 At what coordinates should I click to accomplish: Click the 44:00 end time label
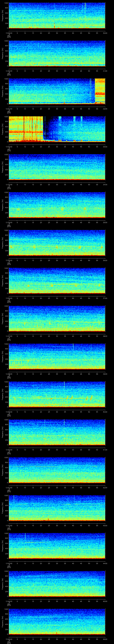105,563
